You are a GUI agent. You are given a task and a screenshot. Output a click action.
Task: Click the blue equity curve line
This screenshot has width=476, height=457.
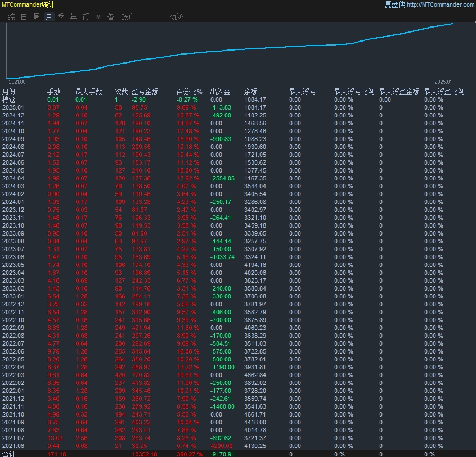pyautogui.click(x=231, y=49)
